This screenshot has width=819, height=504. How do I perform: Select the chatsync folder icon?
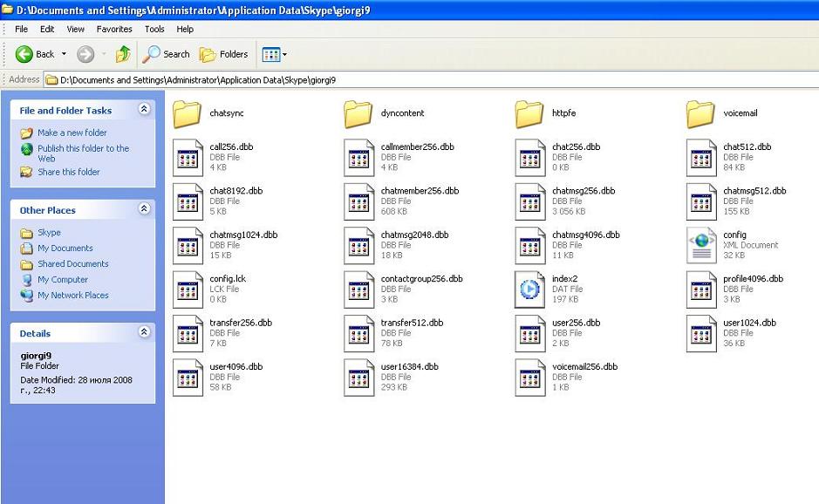(x=188, y=114)
